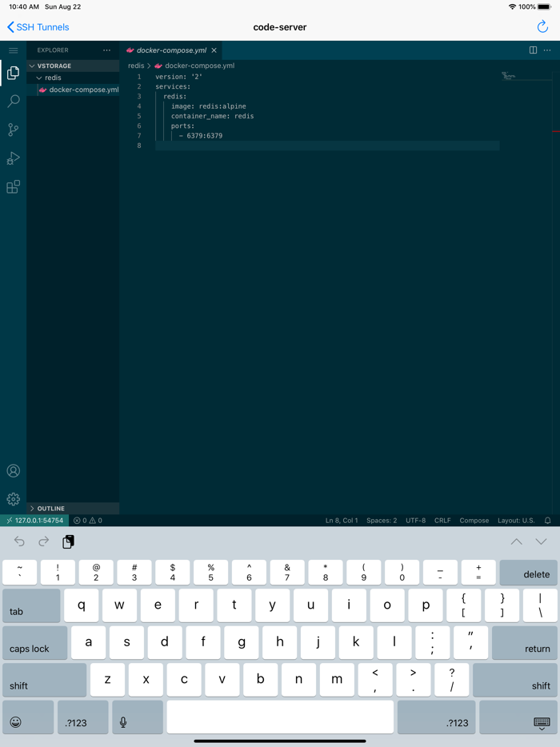Tap the left shift key
560x747 pixels.
pyautogui.click(x=44, y=679)
